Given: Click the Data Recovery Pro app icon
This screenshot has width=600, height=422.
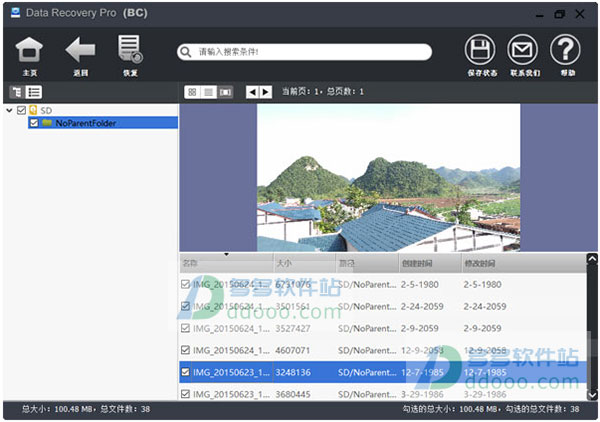Looking at the screenshot, I should pyautogui.click(x=16, y=13).
